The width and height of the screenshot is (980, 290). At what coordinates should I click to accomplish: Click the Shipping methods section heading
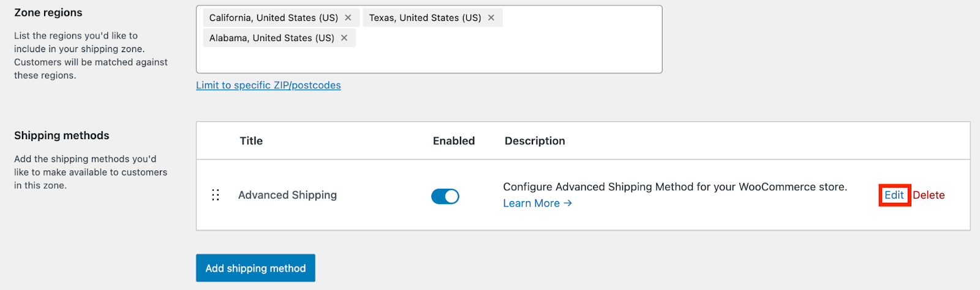click(x=62, y=135)
